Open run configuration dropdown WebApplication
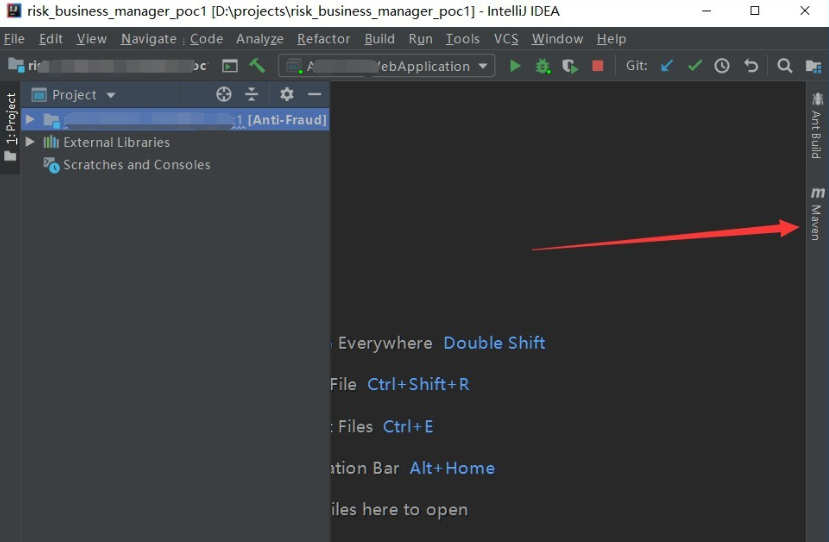The height and width of the screenshot is (542, 829). coord(386,66)
